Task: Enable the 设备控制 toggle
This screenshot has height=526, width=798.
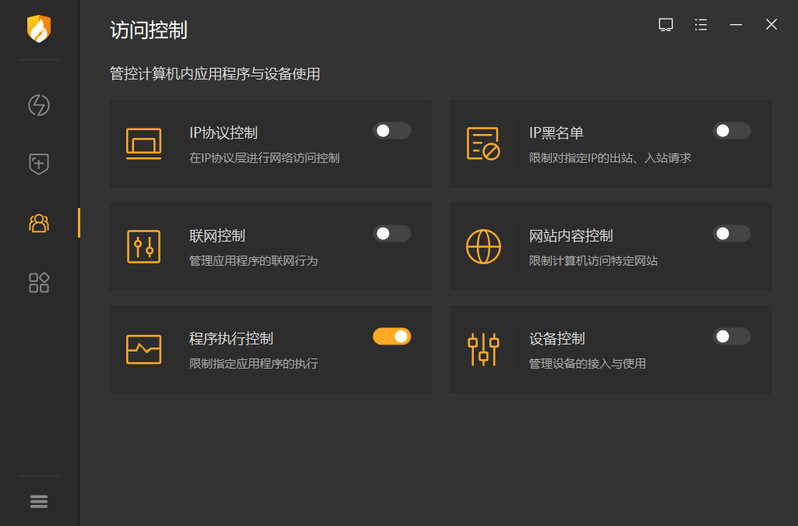Action: coord(731,336)
